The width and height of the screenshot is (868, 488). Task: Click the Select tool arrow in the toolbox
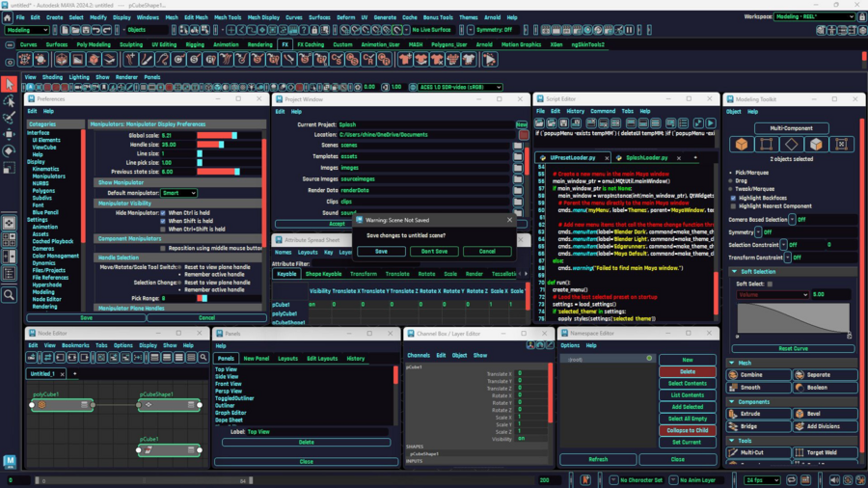point(9,85)
